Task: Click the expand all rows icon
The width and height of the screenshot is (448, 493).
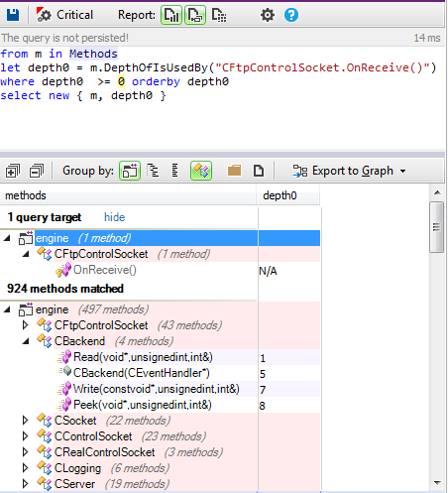Action: coord(13,171)
